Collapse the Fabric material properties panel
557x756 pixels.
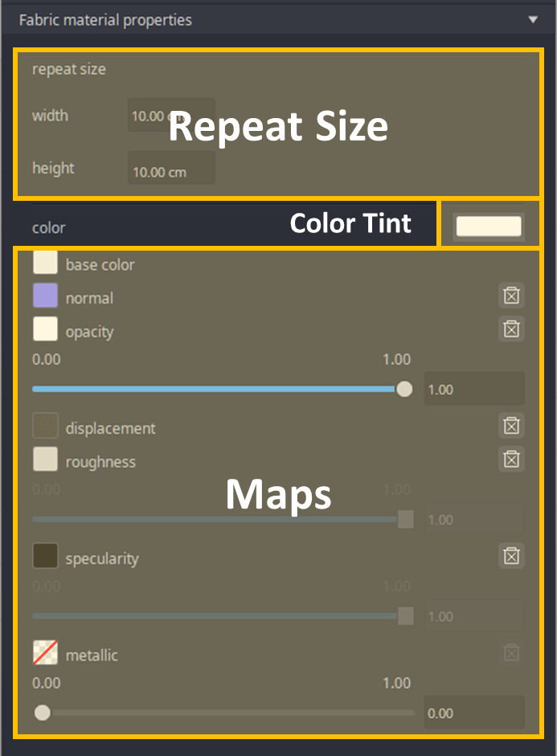533,19
